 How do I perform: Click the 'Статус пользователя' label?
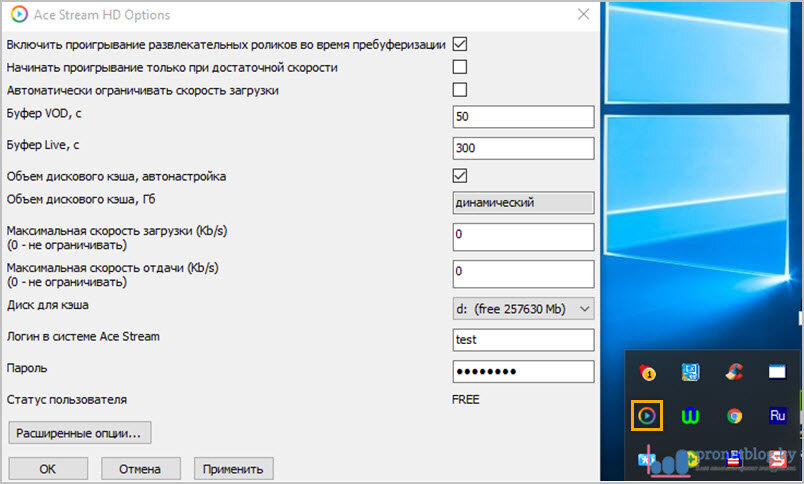67,399
